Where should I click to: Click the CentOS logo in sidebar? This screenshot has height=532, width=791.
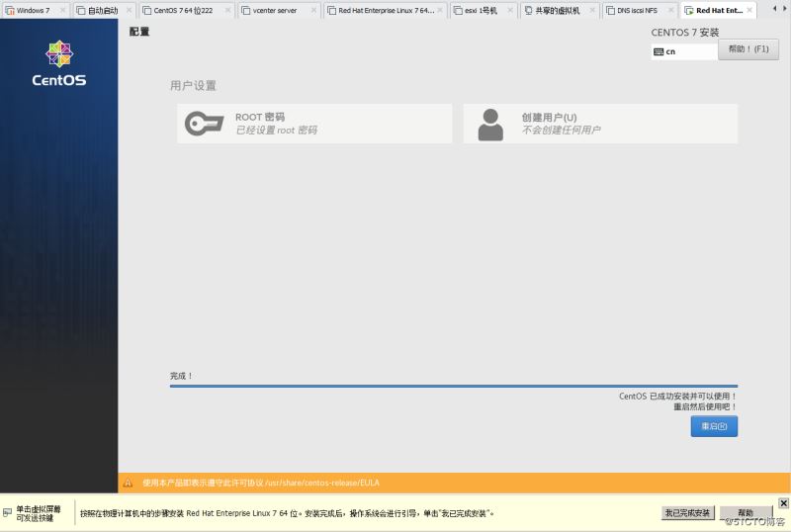tap(59, 63)
